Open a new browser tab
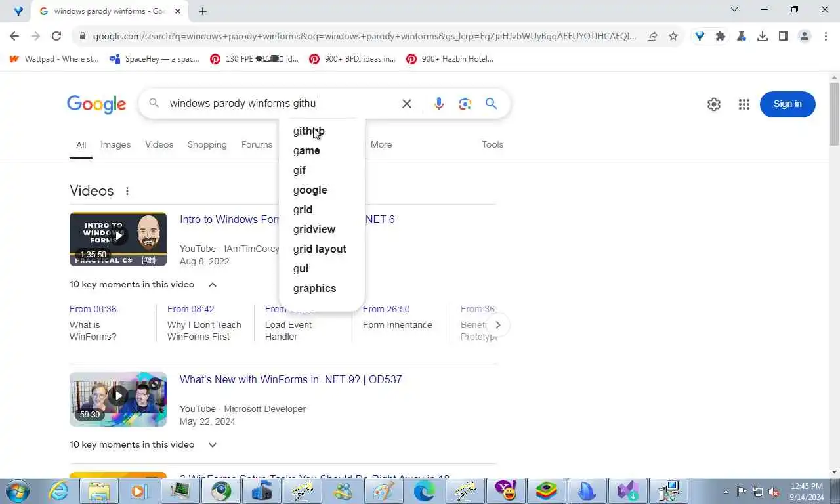 203,11
